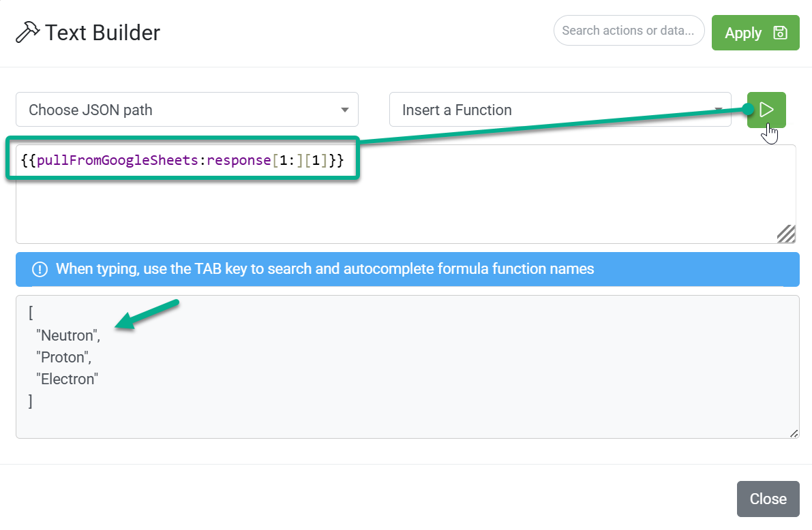Run the formula with green play button
Screen dimensions: 812x530
click(766, 110)
